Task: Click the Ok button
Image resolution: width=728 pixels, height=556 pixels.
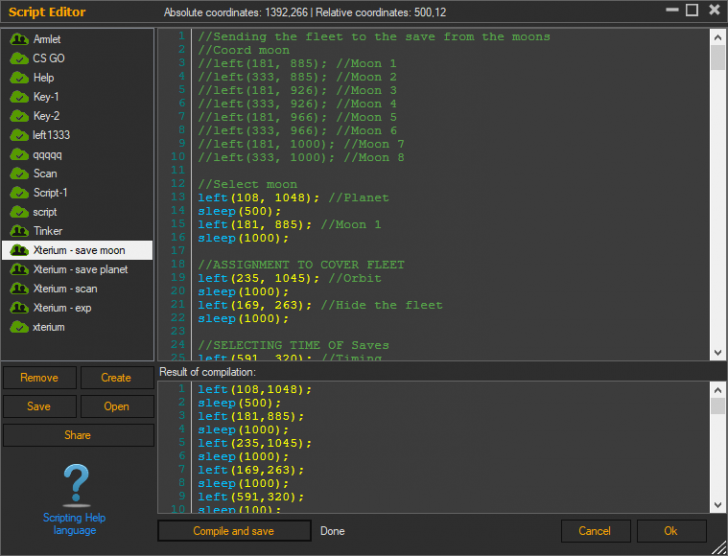Action: [671, 531]
